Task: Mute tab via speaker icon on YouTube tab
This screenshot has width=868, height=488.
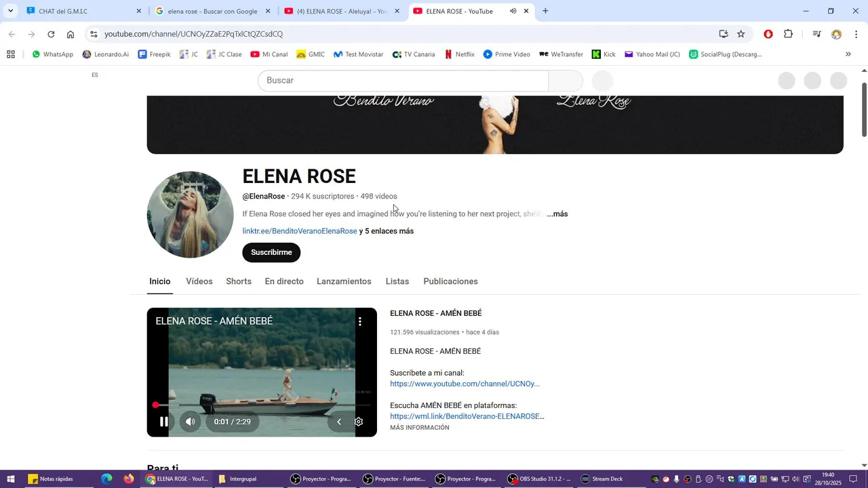Action: coord(513,11)
